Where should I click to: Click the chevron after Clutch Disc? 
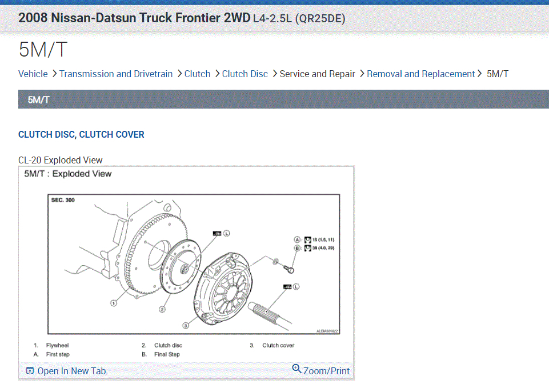pyautogui.click(x=274, y=74)
